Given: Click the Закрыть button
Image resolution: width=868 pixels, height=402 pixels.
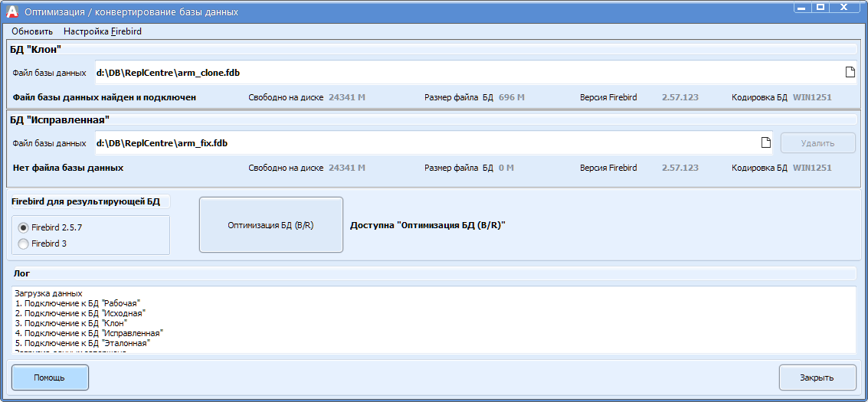Looking at the screenshot, I should tap(817, 377).
